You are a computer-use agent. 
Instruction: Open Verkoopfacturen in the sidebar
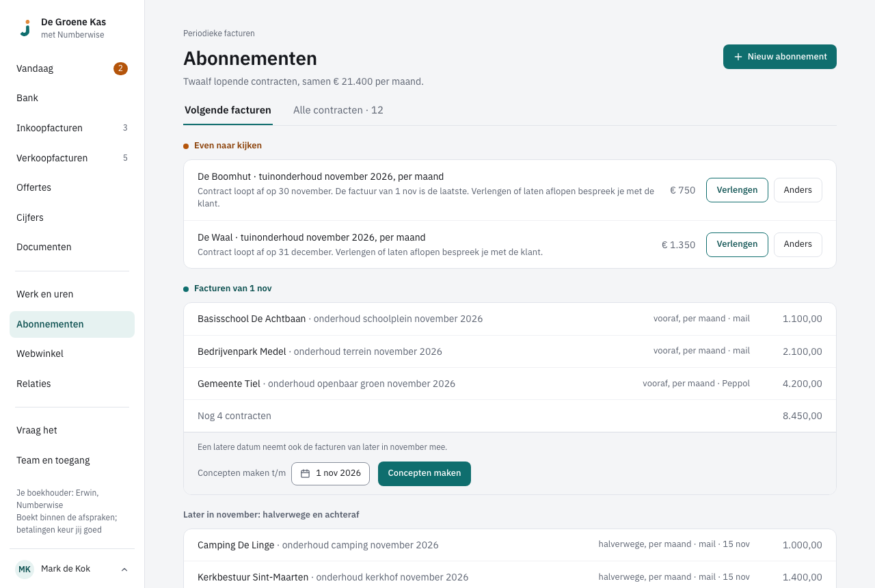click(72, 158)
